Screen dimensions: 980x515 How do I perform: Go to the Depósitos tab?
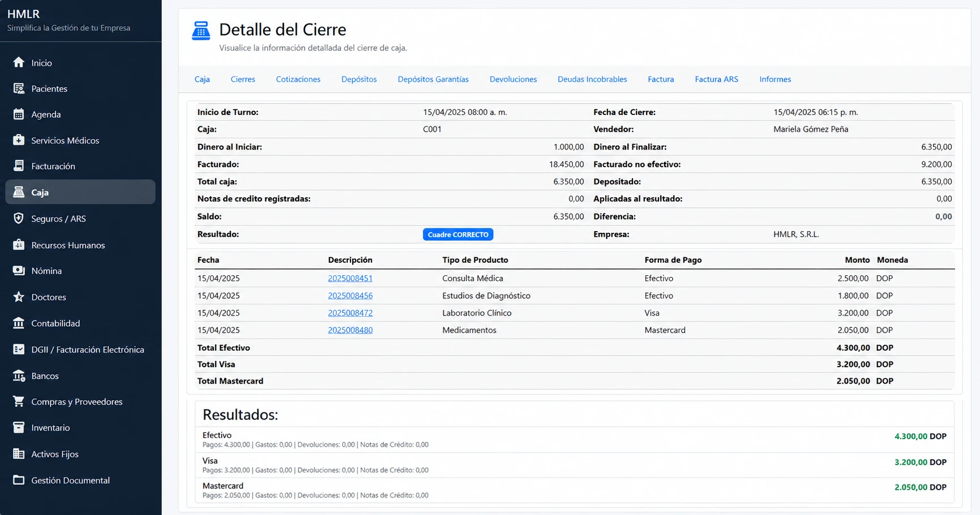coord(359,79)
